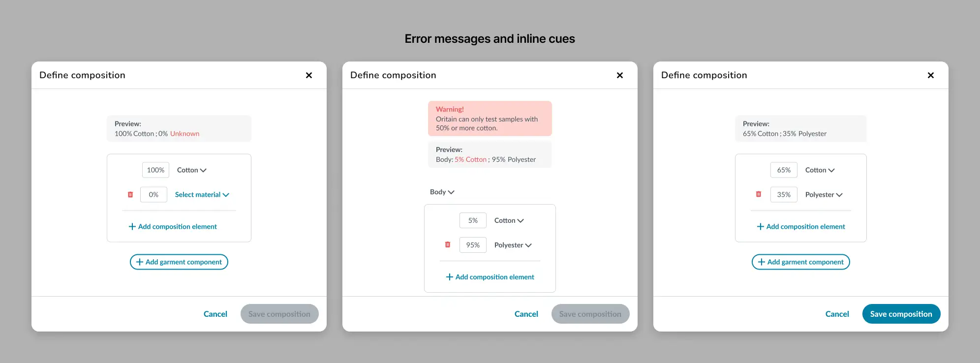The height and width of the screenshot is (363, 980).
Task: Remove the 95% Polyester row
Action: click(x=448, y=244)
